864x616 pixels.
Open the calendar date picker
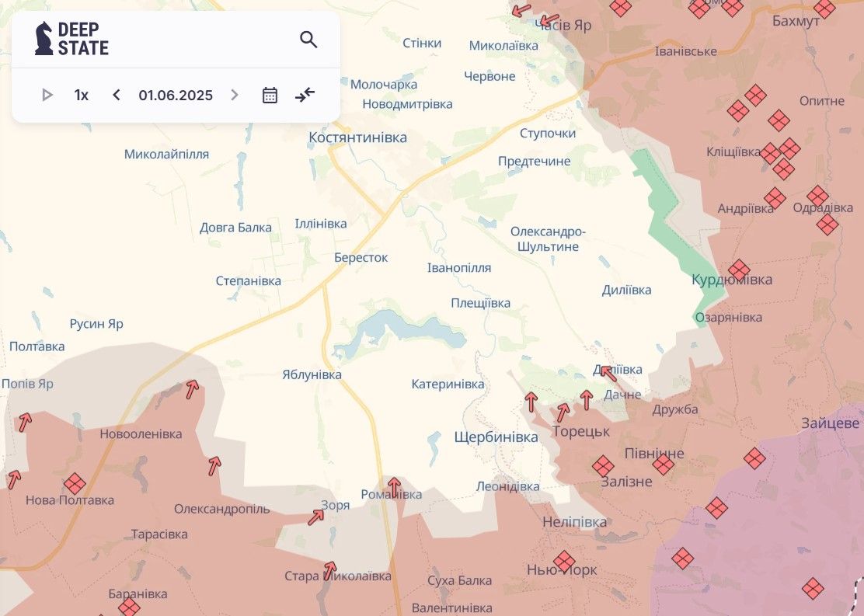coord(270,95)
